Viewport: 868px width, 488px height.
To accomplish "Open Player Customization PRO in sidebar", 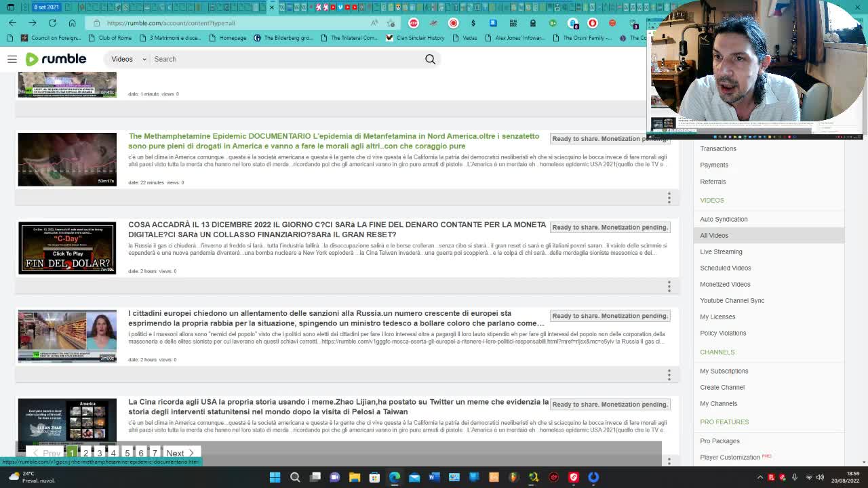I will [x=736, y=457].
